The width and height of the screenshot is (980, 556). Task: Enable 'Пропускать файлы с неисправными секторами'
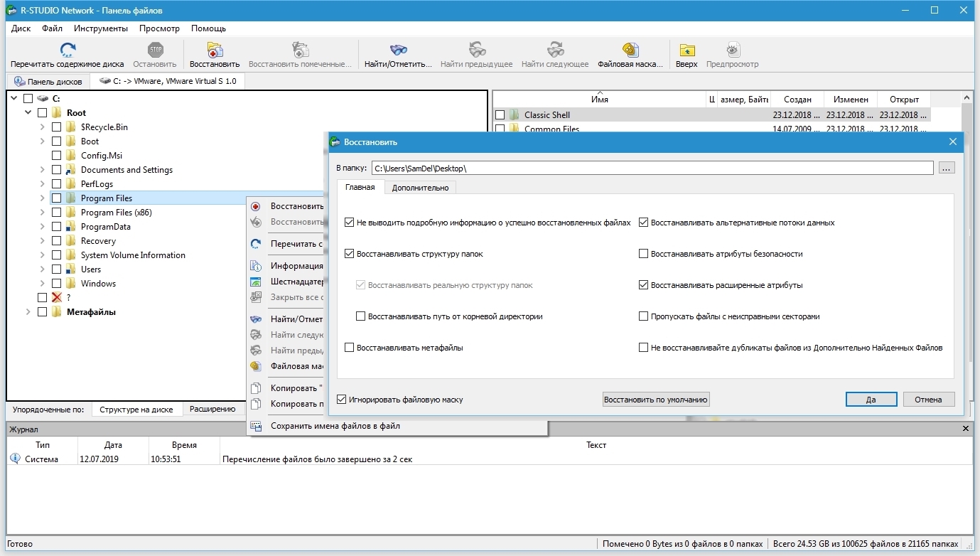point(643,316)
